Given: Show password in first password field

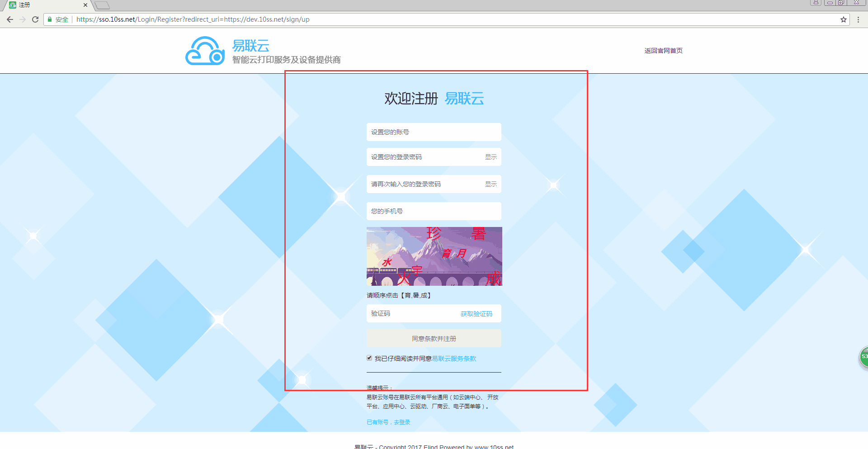Looking at the screenshot, I should pyautogui.click(x=491, y=157).
